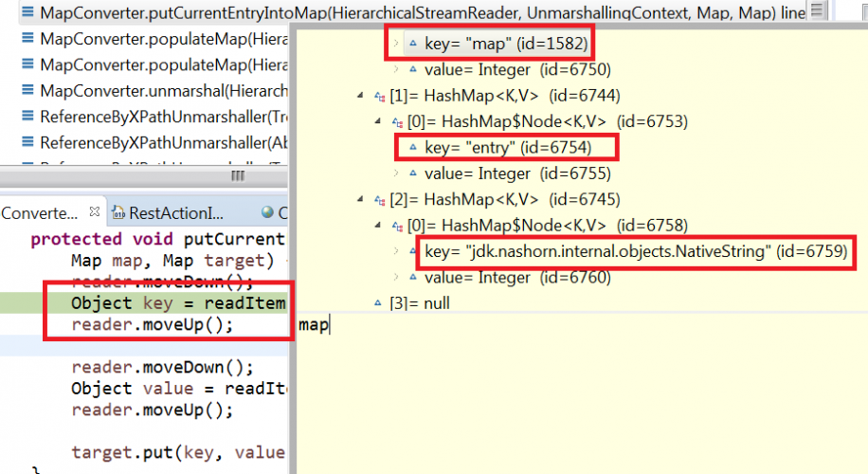Screen dimensions: 868x474
Task: Expand the key= "map" variable
Action: tap(396, 44)
